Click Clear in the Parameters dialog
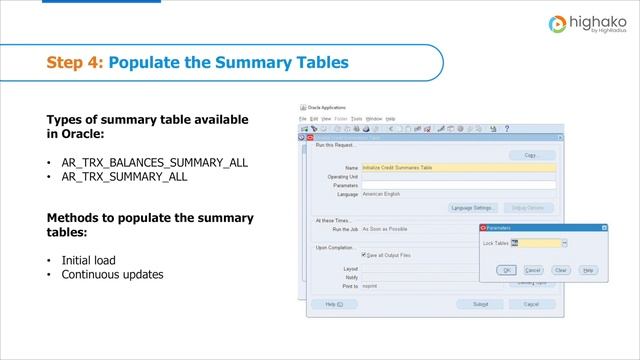The width and height of the screenshot is (640, 360). click(x=561, y=270)
